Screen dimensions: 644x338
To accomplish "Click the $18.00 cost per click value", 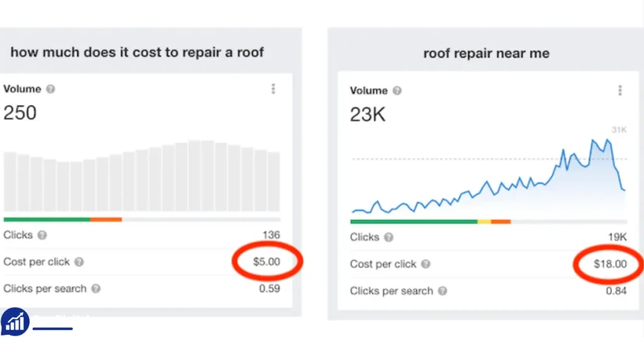I will [x=610, y=264].
